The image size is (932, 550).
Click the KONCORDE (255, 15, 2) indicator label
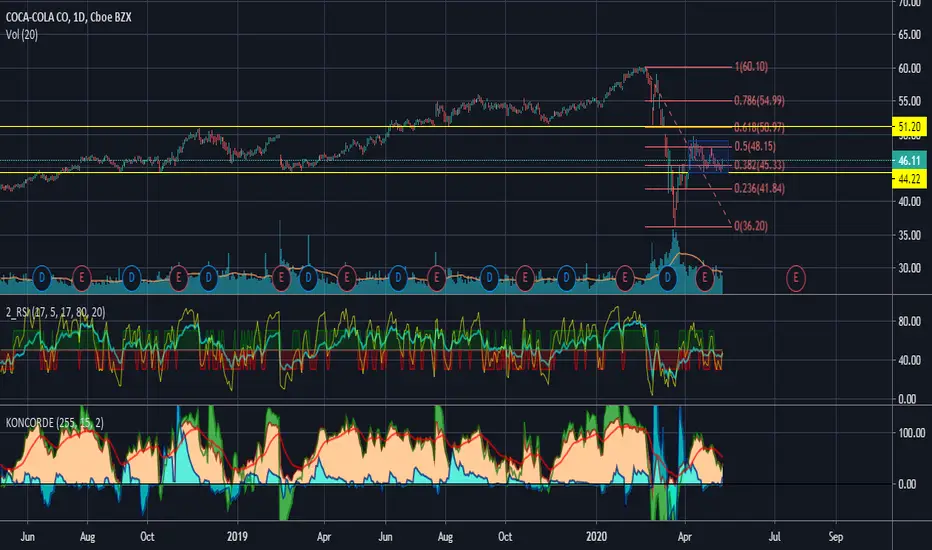[x=54, y=423]
